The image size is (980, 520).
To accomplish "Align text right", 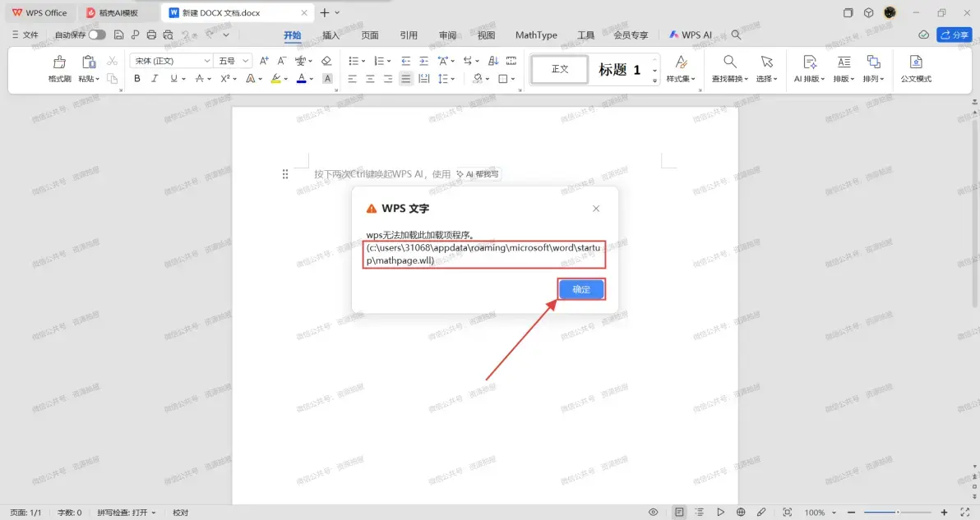I will (388, 79).
